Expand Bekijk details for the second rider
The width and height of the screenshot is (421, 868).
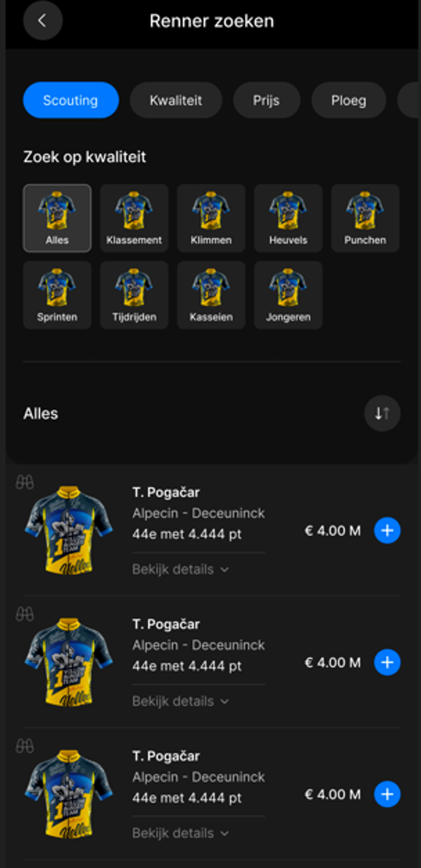click(180, 701)
